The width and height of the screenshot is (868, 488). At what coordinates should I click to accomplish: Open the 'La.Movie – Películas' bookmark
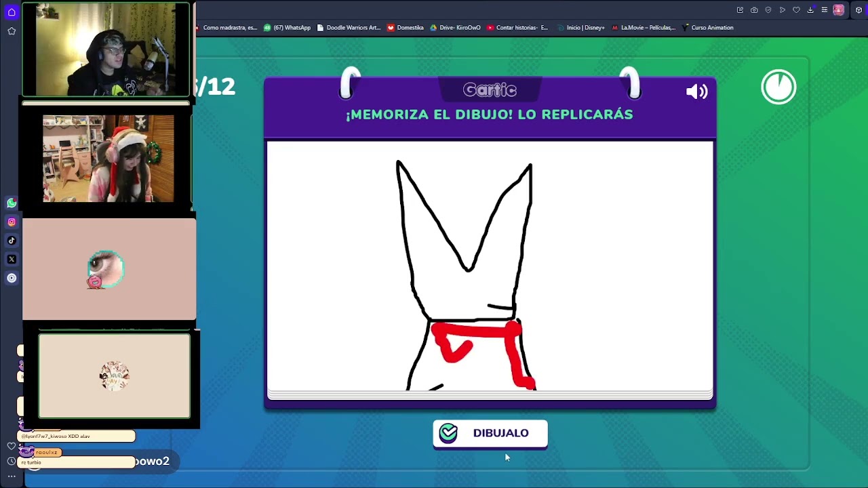coord(644,28)
